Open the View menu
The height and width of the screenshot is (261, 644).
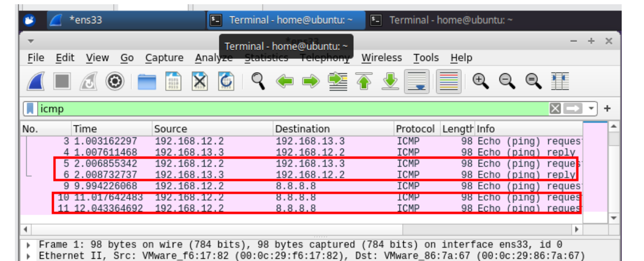(97, 58)
